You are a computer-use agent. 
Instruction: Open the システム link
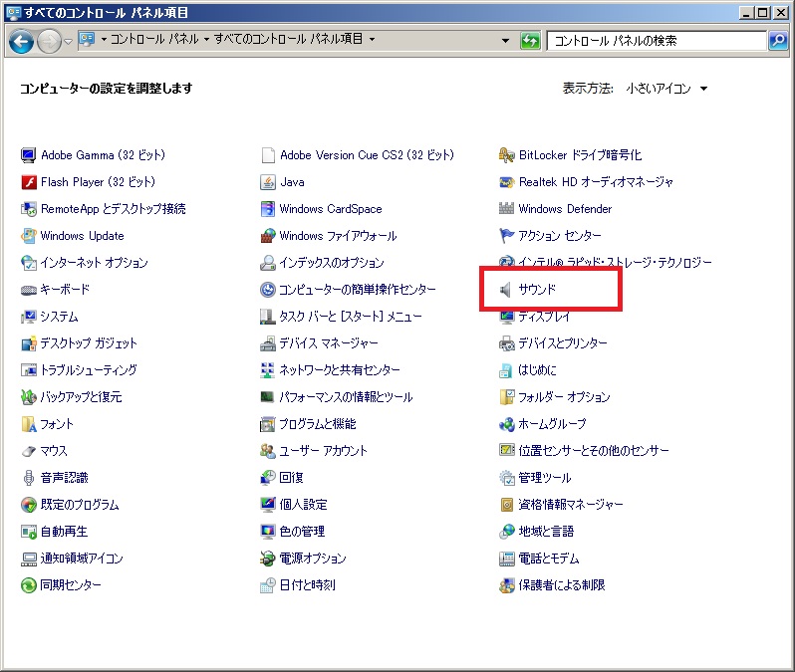60,317
